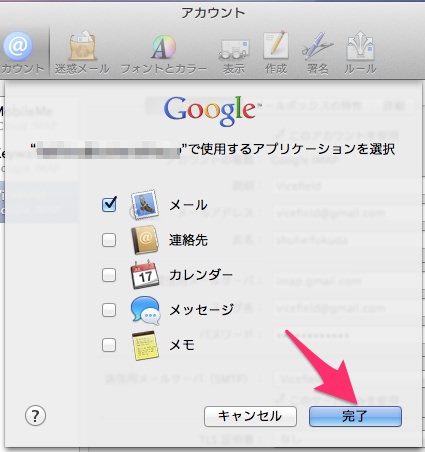Open the ルール rules tab
Screen dimensions: 425x452
pos(360,53)
